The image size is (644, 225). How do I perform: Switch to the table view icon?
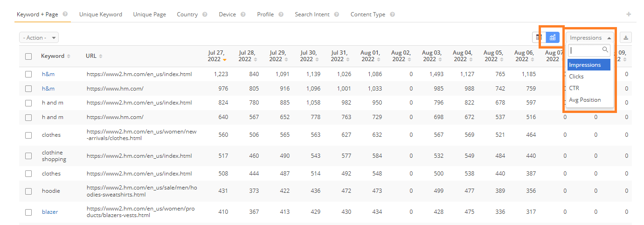(539, 38)
